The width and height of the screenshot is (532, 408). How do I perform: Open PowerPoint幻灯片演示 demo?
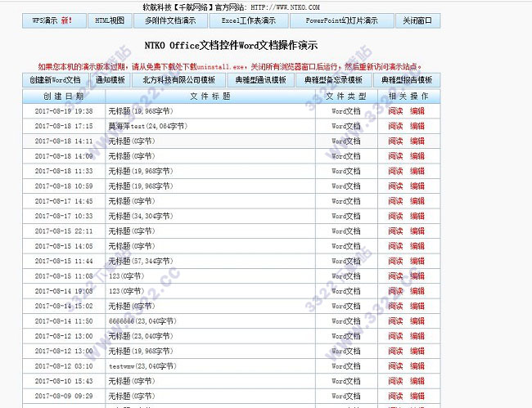pos(341,20)
